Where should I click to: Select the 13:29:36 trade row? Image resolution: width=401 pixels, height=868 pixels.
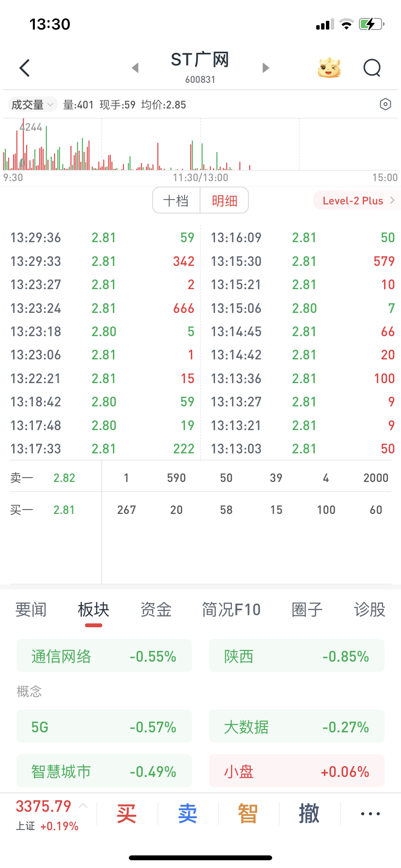pos(102,237)
